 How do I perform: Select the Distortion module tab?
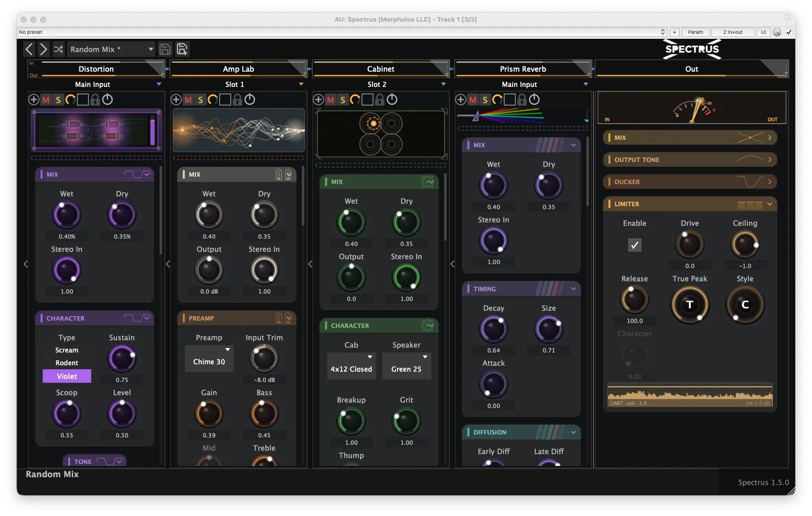96,69
